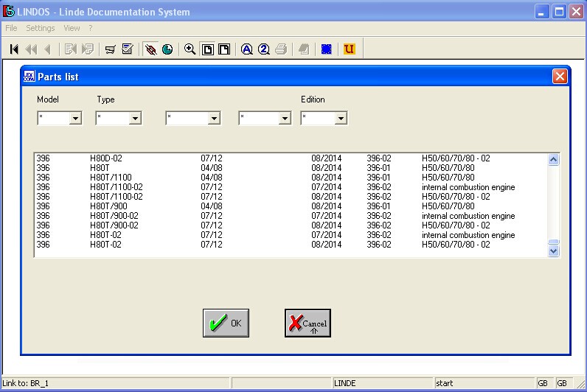Viewport: 587px width, 392px height.
Task: Toggle the chain link toolbar icon
Action: [150, 49]
